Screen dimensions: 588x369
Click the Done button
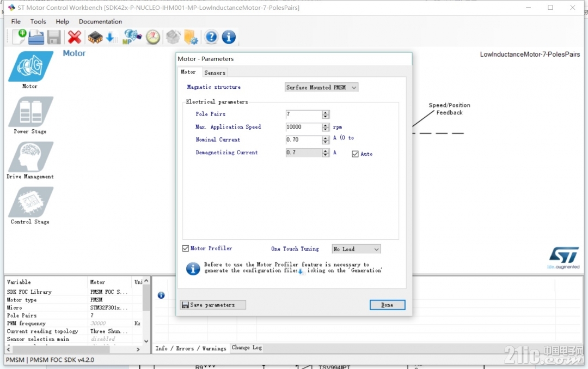388,305
